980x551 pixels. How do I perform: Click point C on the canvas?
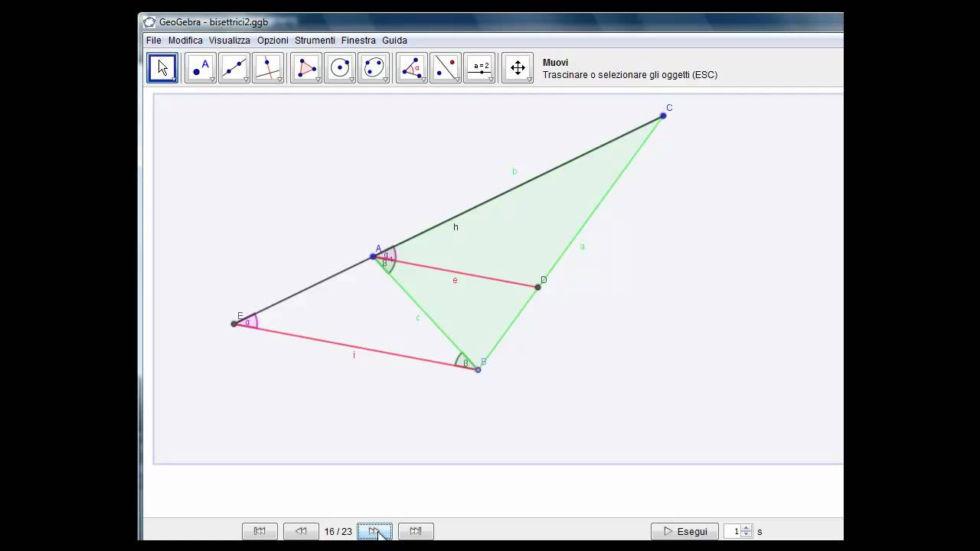tap(663, 116)
